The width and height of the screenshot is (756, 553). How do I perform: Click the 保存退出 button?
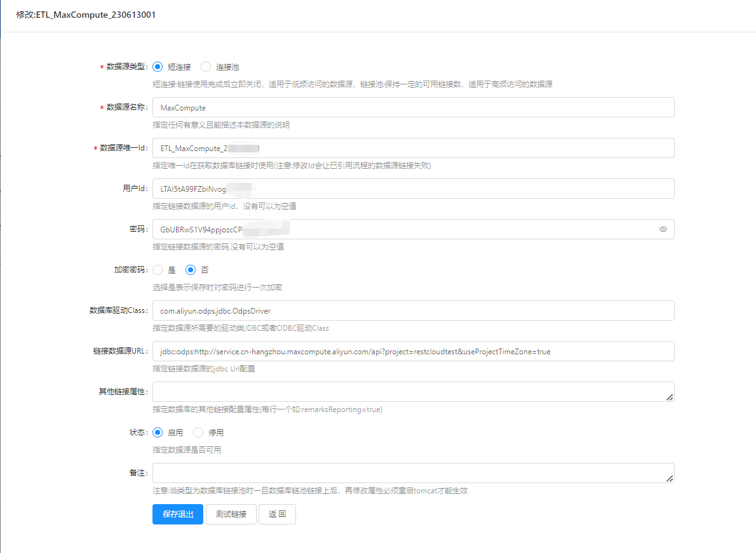coord(177,514)
